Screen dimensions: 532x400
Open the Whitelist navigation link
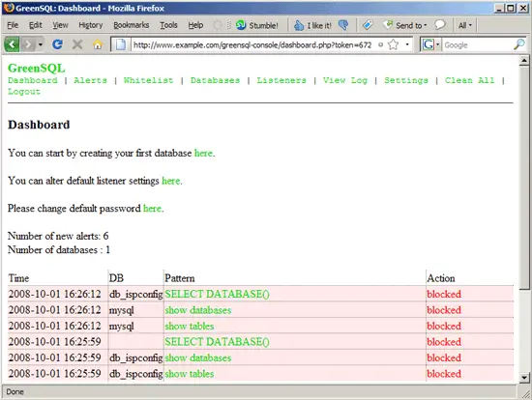click(148, 80)
